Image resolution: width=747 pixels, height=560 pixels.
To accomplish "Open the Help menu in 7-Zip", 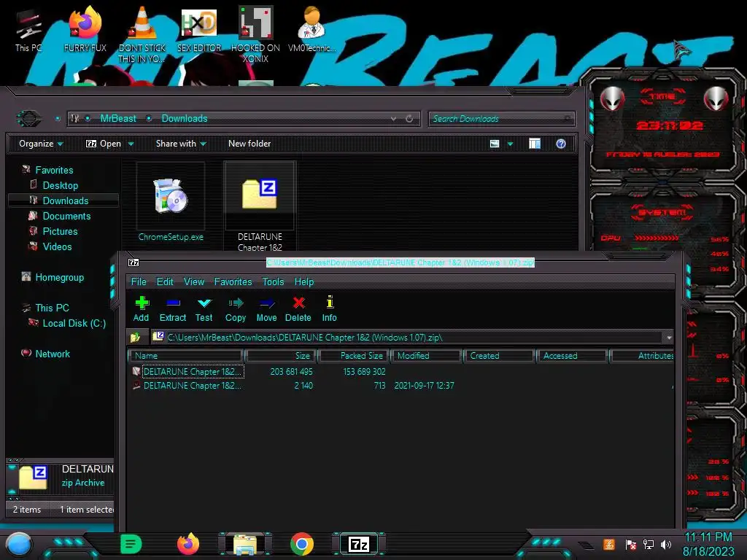I will [x=304, y=282].
